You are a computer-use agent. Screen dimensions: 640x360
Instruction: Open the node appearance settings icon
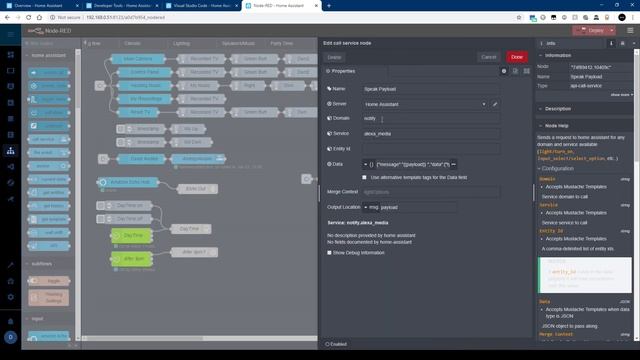[x=527, y=71]
